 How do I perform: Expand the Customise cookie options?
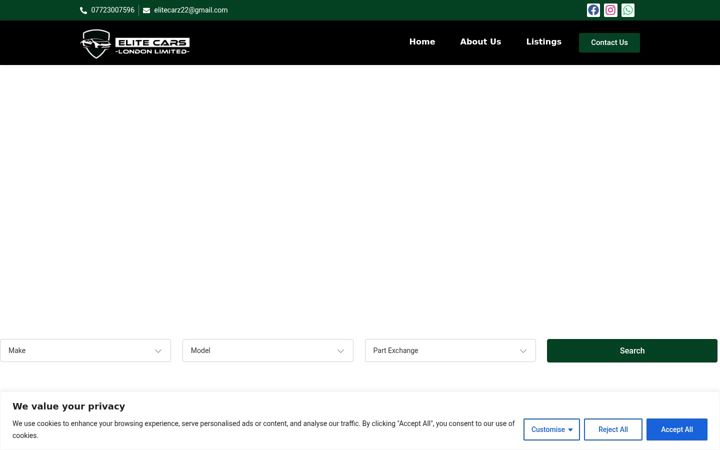click(551, 429)
